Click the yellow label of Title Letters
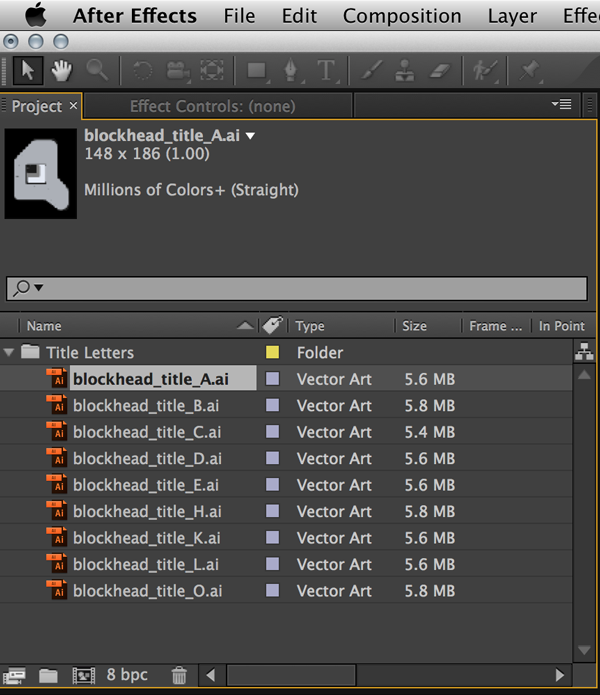This screenshot has width=600, height=695. click(272, 352)
